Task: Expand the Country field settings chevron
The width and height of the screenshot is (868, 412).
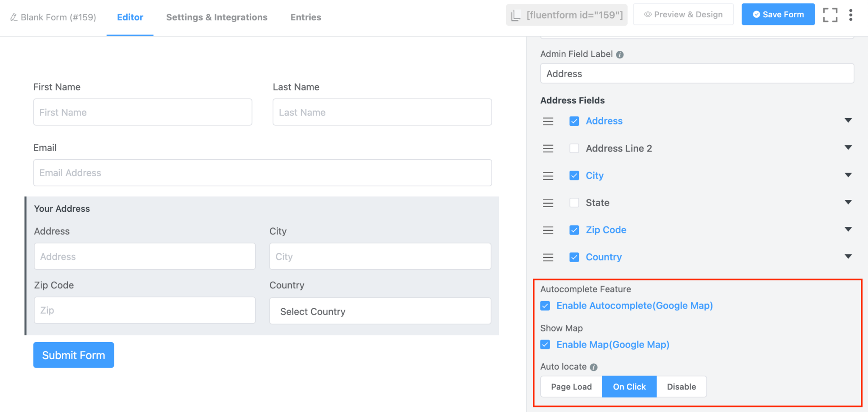Action: [848, 256]
